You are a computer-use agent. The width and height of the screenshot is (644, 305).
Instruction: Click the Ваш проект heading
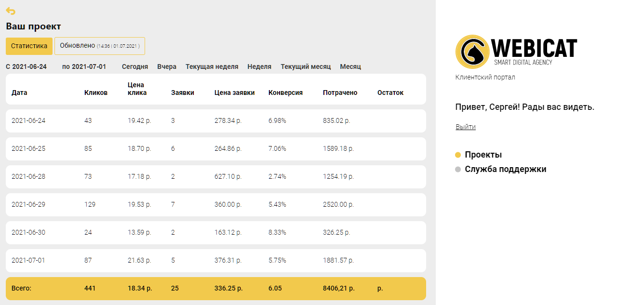33,26
